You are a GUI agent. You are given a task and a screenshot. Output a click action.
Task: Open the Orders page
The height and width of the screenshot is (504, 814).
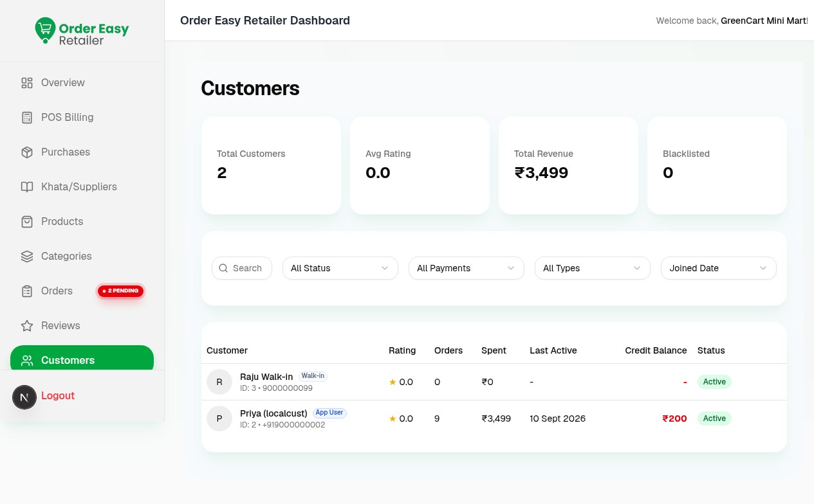[x=82, y=291]
